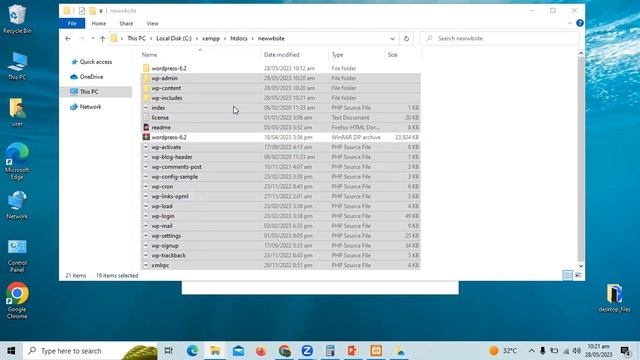Viewport: 640px width, 360px height.
Task: Launch Google Chrome from the desktop
Action: 17,300
